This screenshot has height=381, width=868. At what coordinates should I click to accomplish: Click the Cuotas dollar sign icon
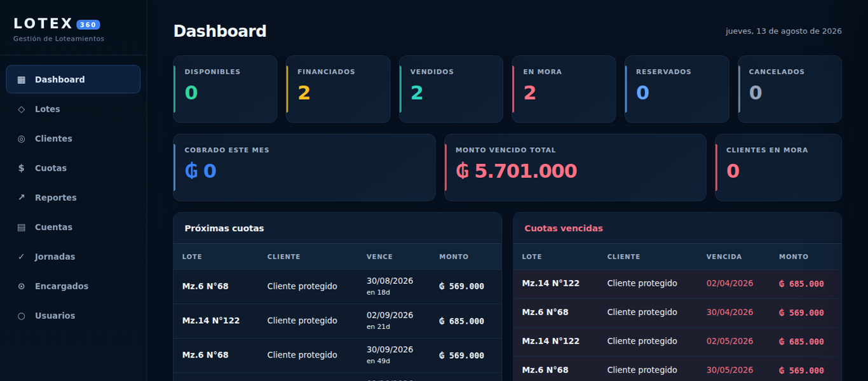click(x=22, y=168)
